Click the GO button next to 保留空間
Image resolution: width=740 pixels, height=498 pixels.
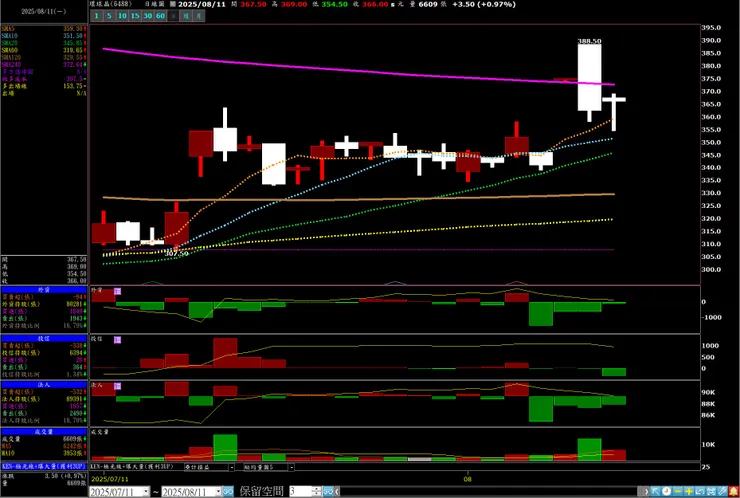pyautogui.click(x=328, y=491)
